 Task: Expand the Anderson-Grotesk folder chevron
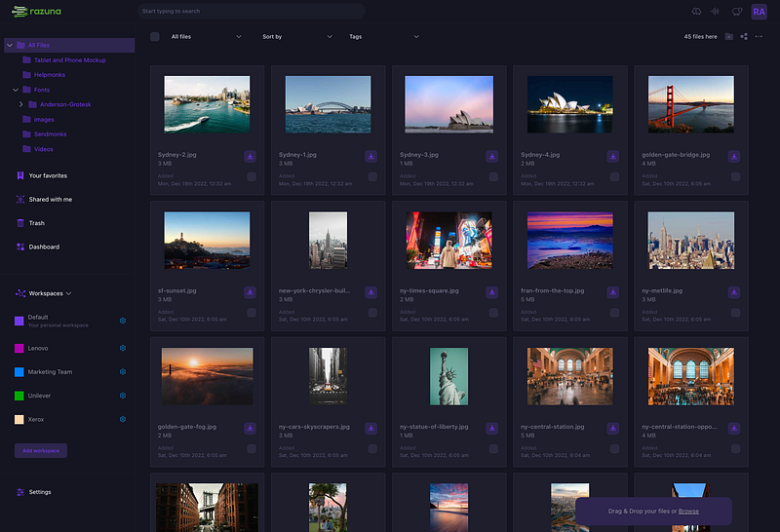pos(20,104)
